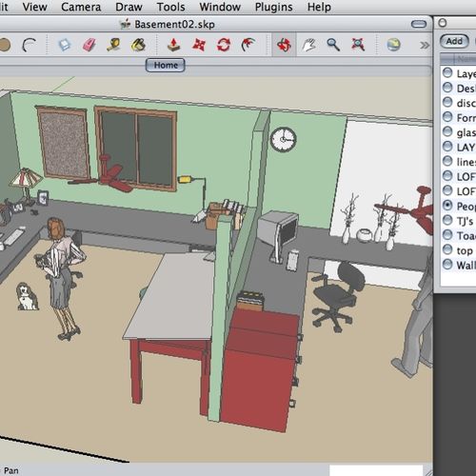Open the Plugins menu
This screenshot has width=476, height=476.
[x=273, y=7]
